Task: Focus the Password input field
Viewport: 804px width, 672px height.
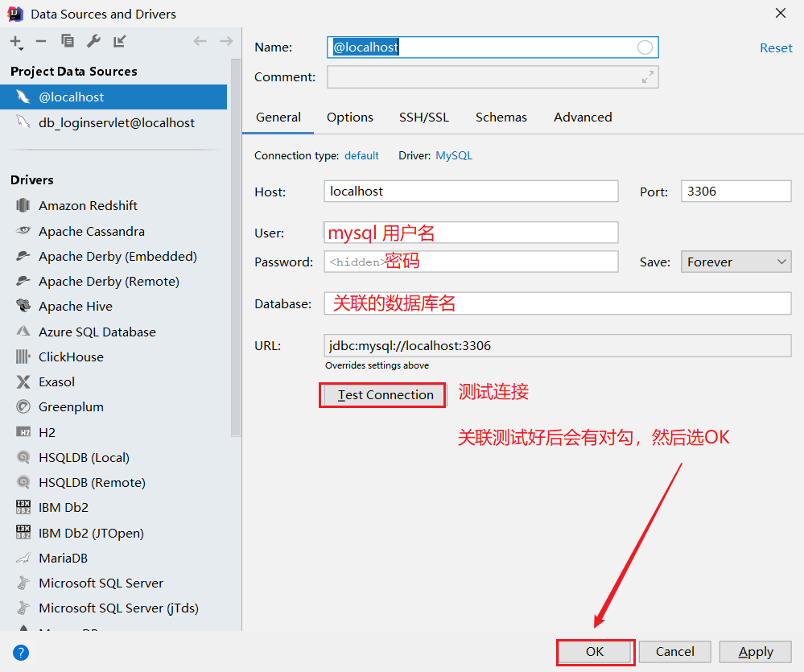Action: coord(471,262)
